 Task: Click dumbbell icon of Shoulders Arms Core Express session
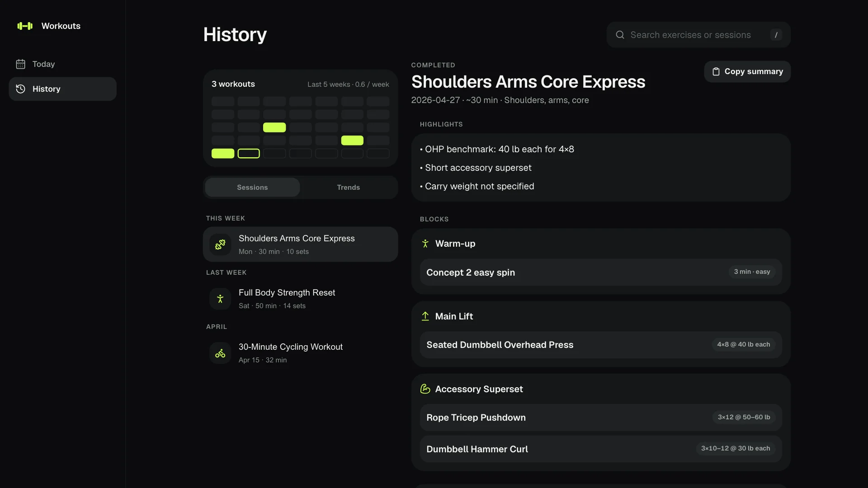(x=220, y=244)
